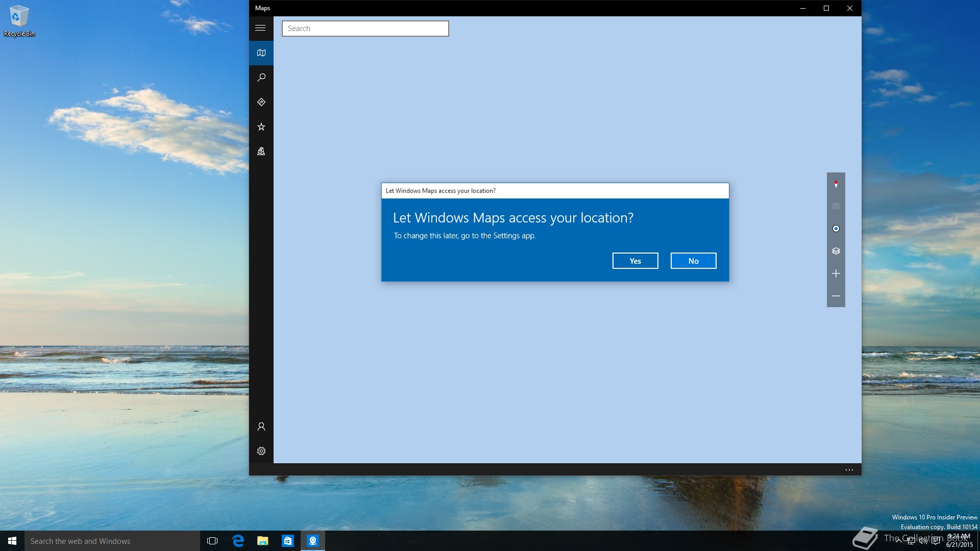Open Task View from the taskbar
This screenshot has width=980, height=551.
pyautogui.click(x=212, y=541)
